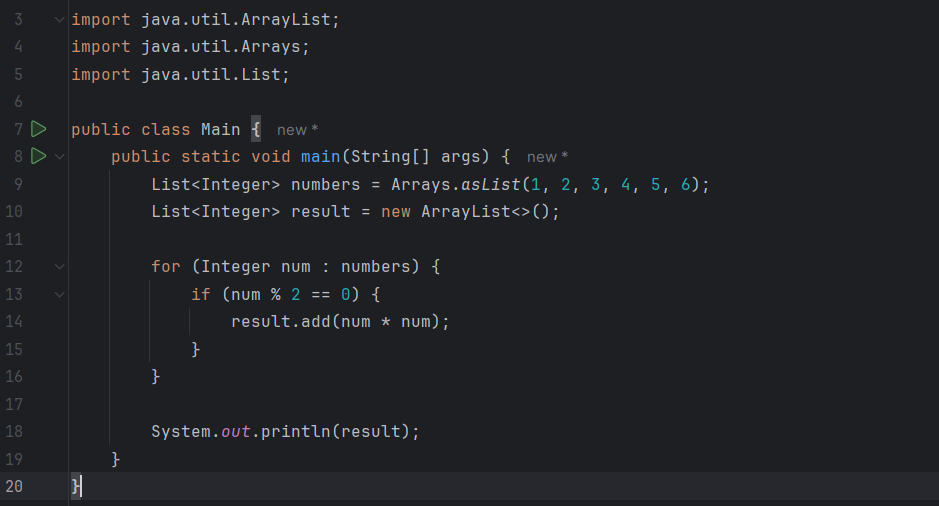Open 'new *' hint beside main method
939x506 pixels.
(547, 157)
